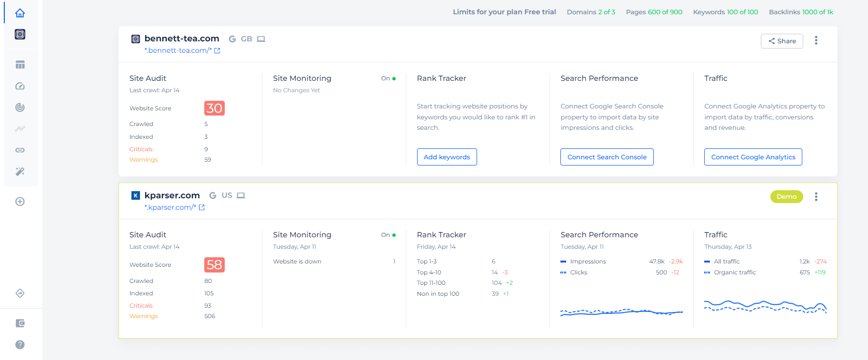Open Search Performance heading for bennett-tea.com
This screenshot has height=360, width=868.
[599, 78]
